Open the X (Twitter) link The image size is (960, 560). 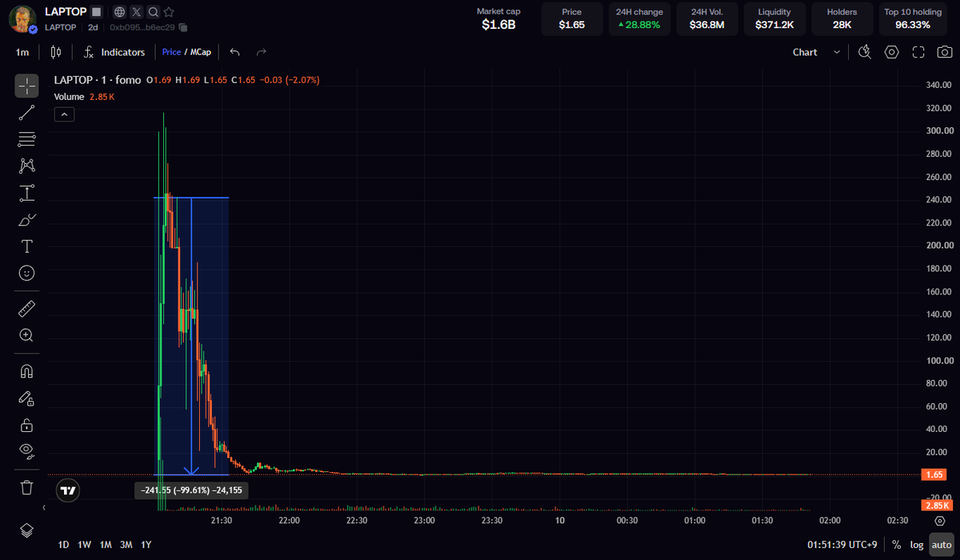[x=136, y=12]
